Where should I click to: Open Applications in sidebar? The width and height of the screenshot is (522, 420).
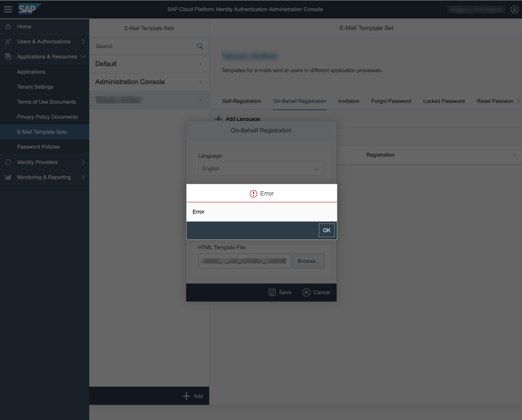45,72
